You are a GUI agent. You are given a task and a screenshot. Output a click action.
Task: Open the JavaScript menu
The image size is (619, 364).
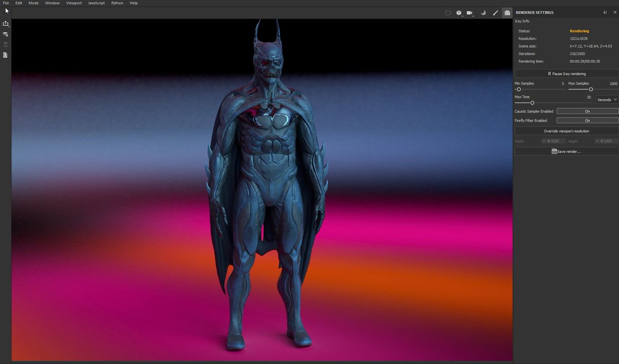tap(96, 3)
